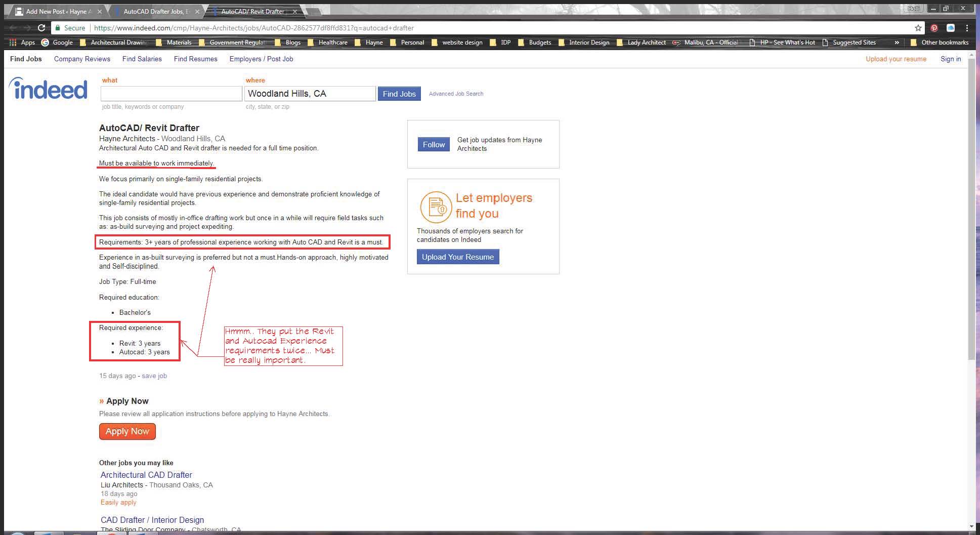Open the IDP bookmark folder
This screenshot has width=980, height=535.
(x=501, y=43)
